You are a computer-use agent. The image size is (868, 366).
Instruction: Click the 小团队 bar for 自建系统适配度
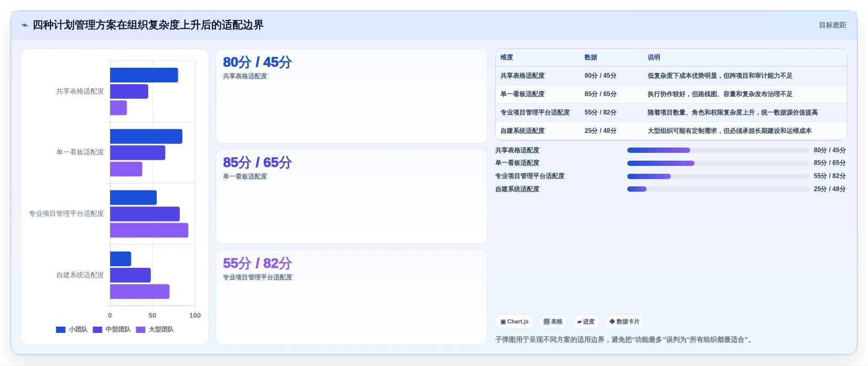tap(120, 259)
